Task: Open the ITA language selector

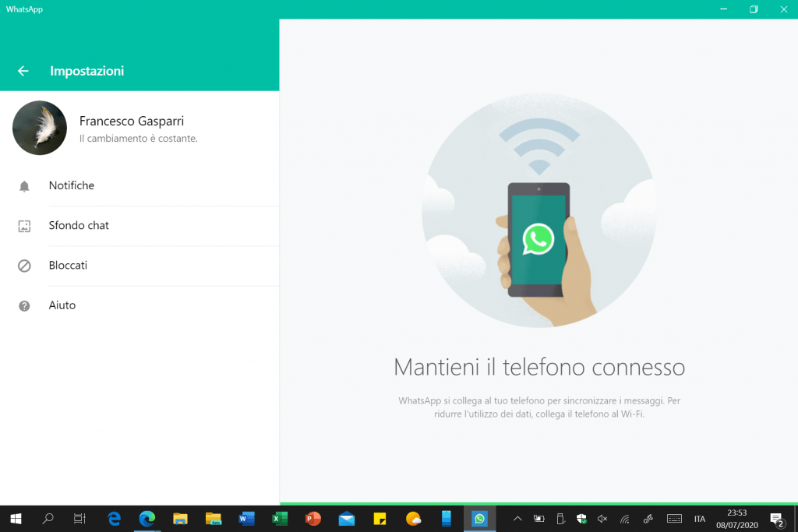Action: tap(700, 519)
